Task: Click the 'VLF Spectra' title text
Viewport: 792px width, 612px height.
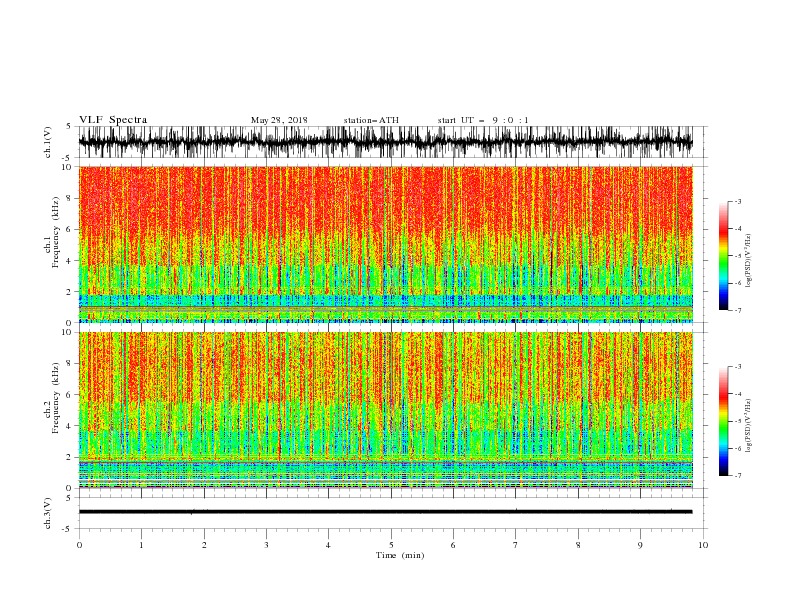Action: [113, 120]
